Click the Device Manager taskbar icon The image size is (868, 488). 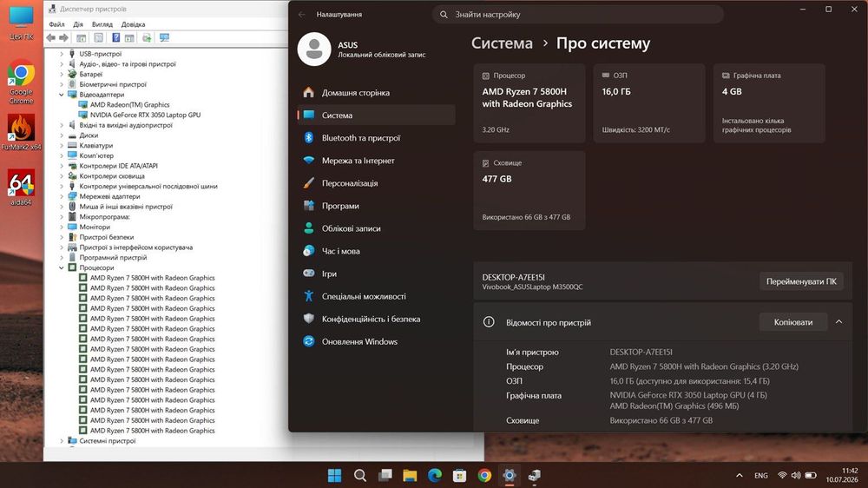coord(534,475)
